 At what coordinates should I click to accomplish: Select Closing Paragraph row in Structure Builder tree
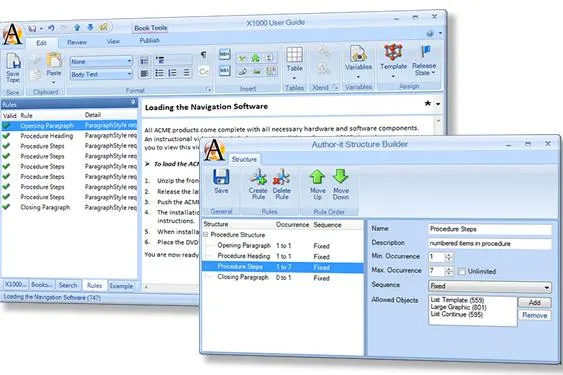pos(283,278)
